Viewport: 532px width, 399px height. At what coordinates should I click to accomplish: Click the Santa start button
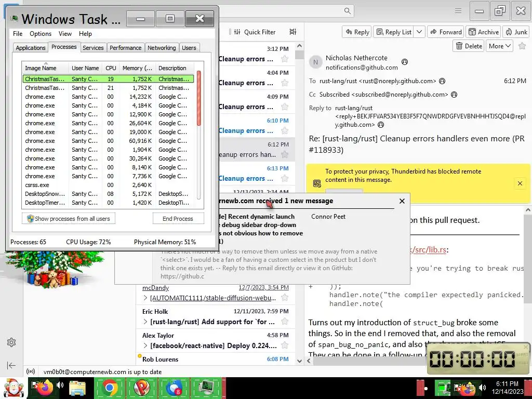click(x=13, y=388)
